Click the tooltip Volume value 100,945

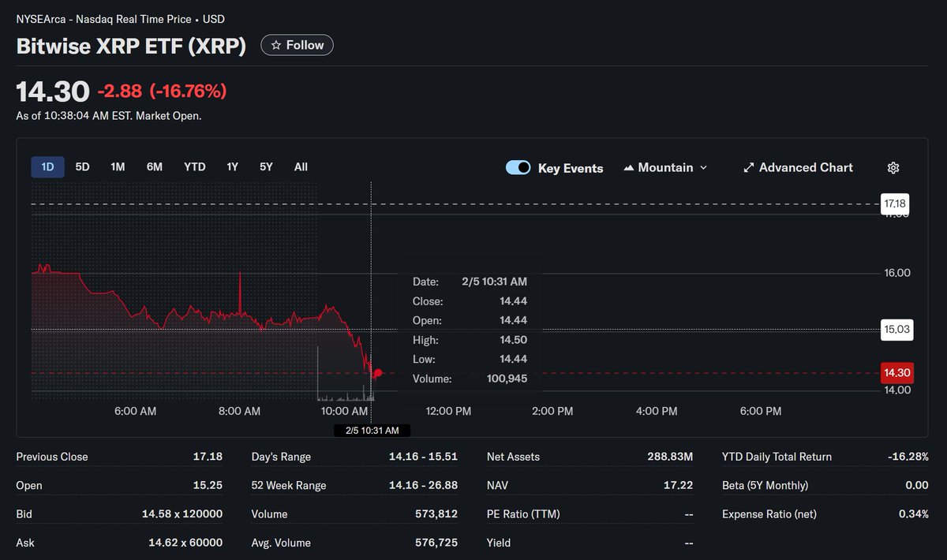pyautogui.click(x=507, y=379)
